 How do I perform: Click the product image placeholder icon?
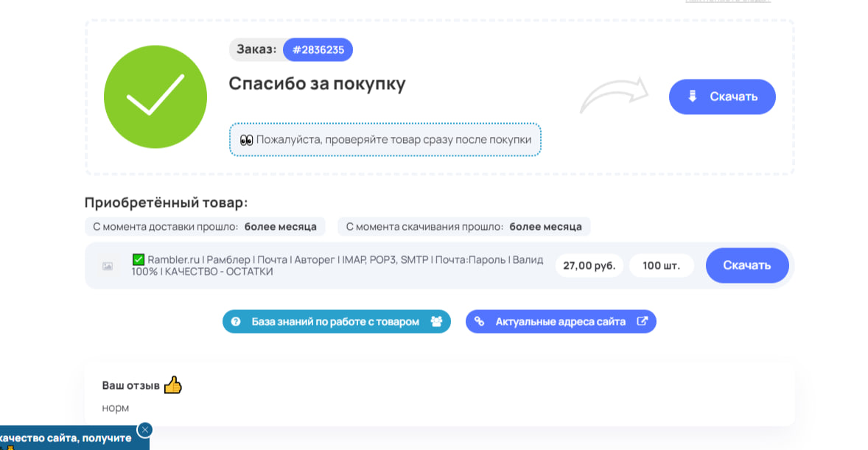tap(108, 266)
